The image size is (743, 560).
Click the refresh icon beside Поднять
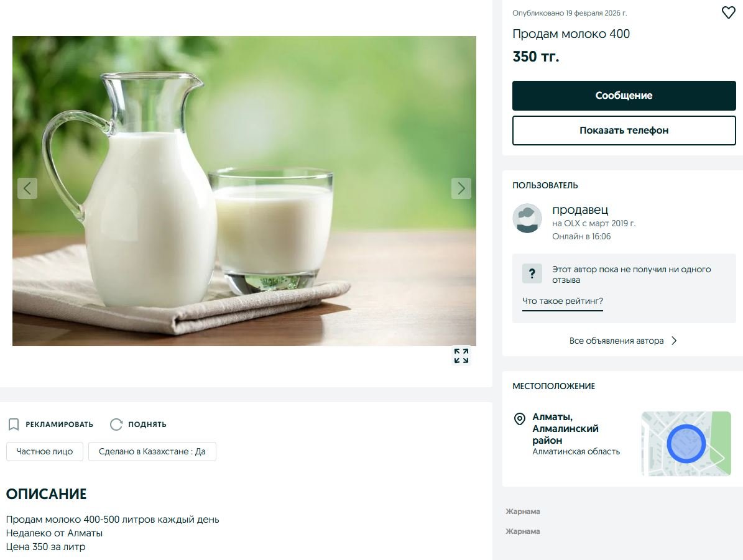tap(116, 424)
